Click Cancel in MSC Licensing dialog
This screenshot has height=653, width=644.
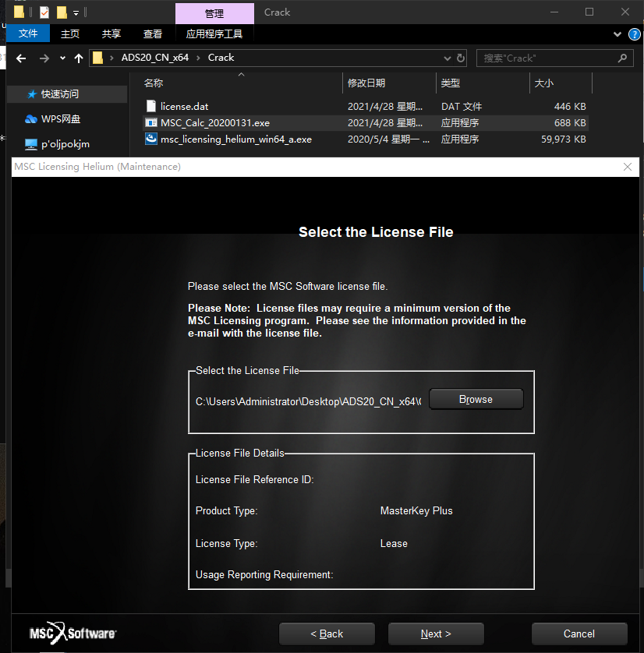coord(579,634)
